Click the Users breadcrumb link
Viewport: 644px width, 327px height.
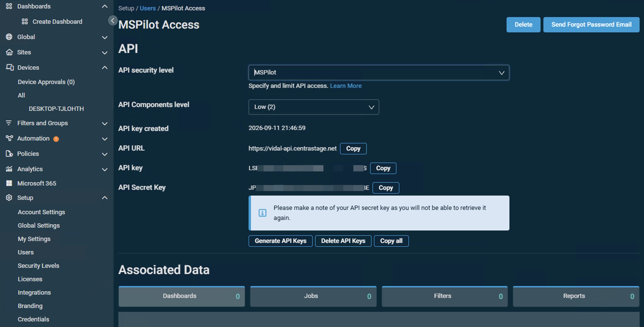[147, 8]
